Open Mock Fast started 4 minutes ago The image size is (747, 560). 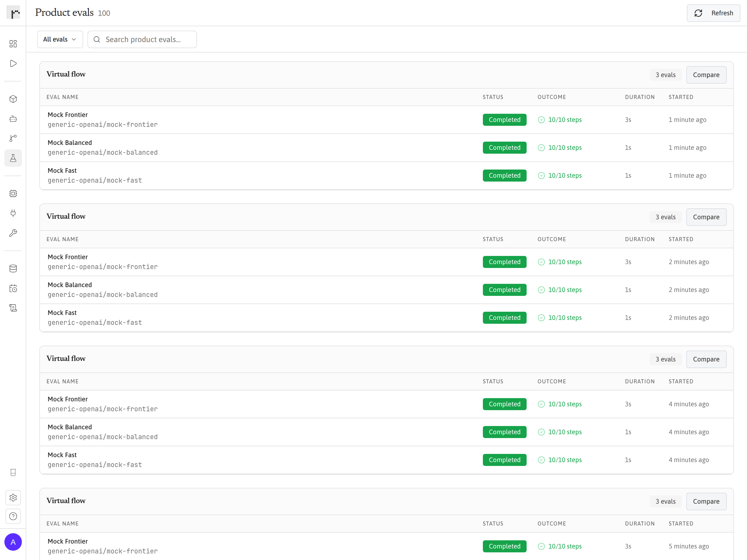[x=386, y=460]
